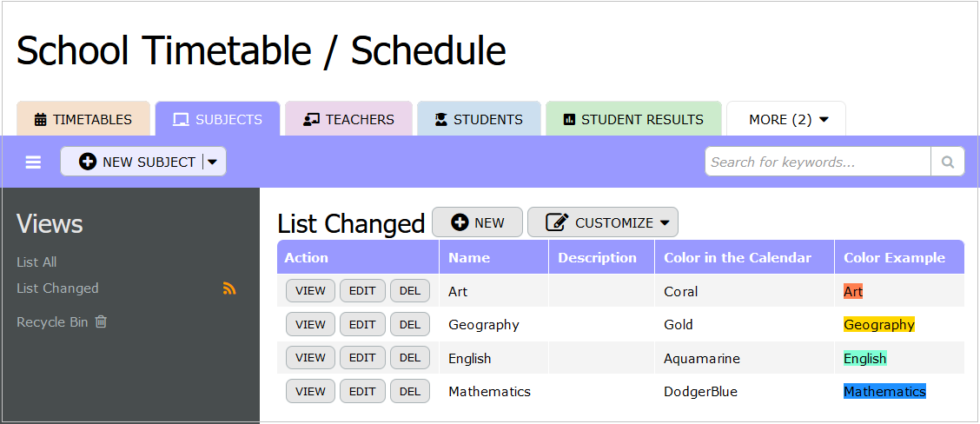Open the Recycle Bin trash icon
This screenshot has width=980, height=424.
point(101,321)
